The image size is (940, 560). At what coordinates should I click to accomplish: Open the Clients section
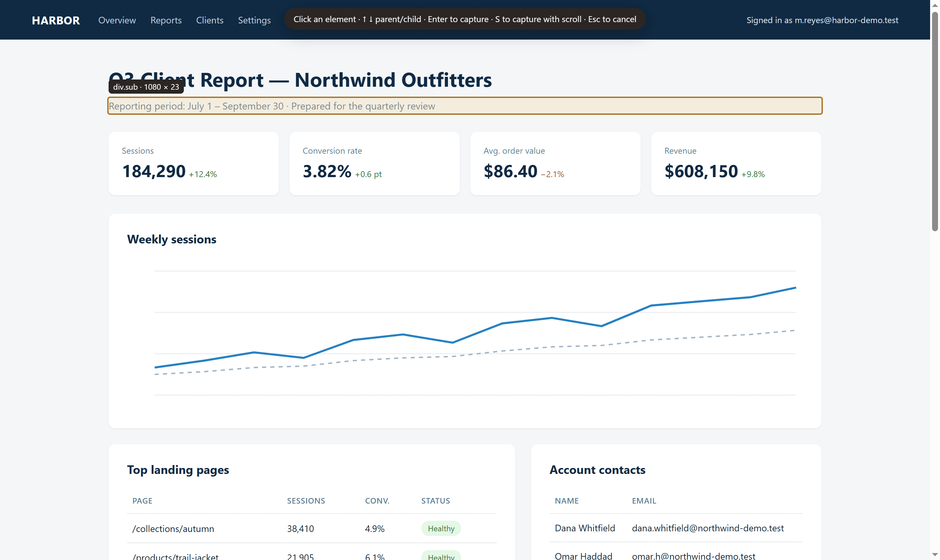click(x=210, y=20)
